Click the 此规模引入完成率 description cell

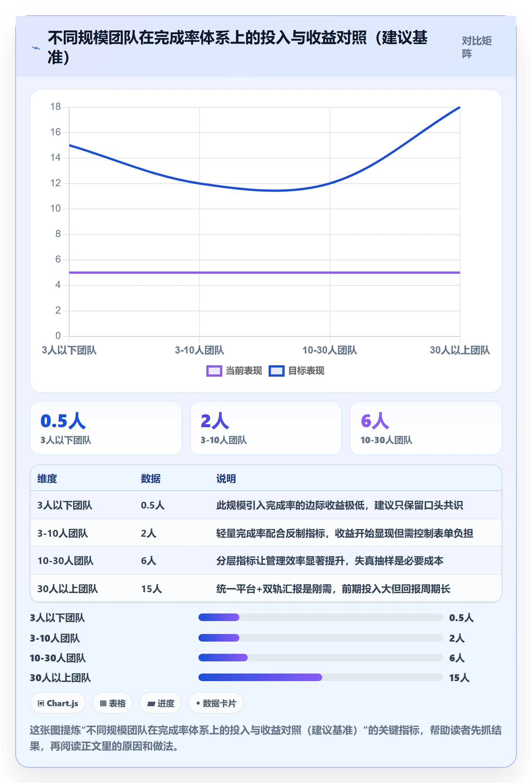(340, 505)
